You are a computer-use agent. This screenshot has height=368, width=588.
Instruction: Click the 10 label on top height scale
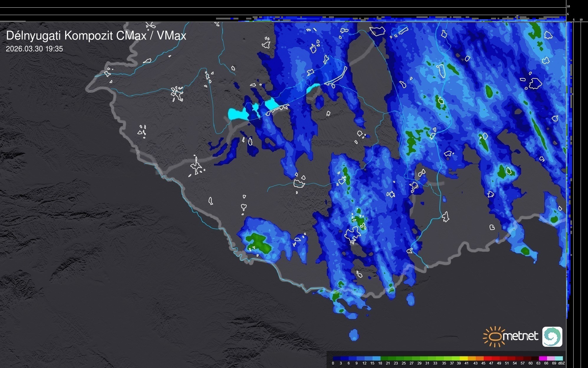click(568, 6)
